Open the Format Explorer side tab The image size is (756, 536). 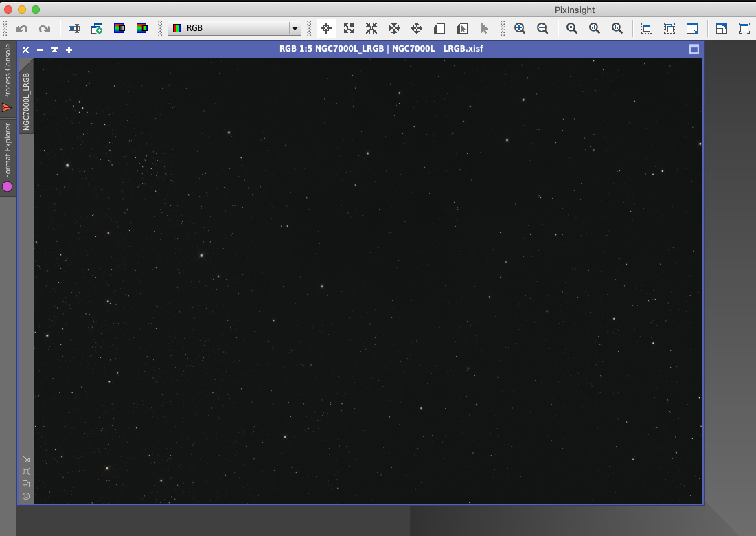point(8,157)
